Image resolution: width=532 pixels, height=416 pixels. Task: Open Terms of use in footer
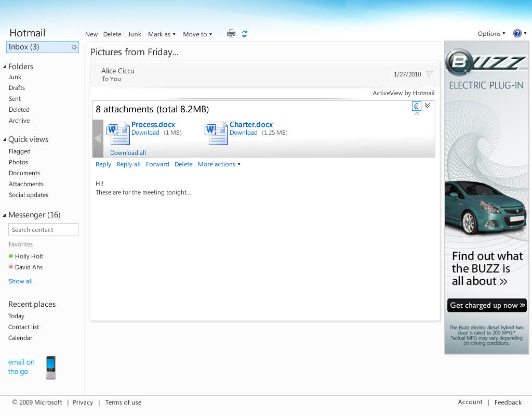coord(123,402)
